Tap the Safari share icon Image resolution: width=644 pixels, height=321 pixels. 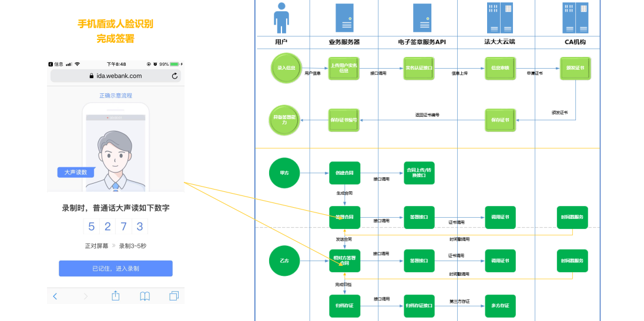[116, 296]
